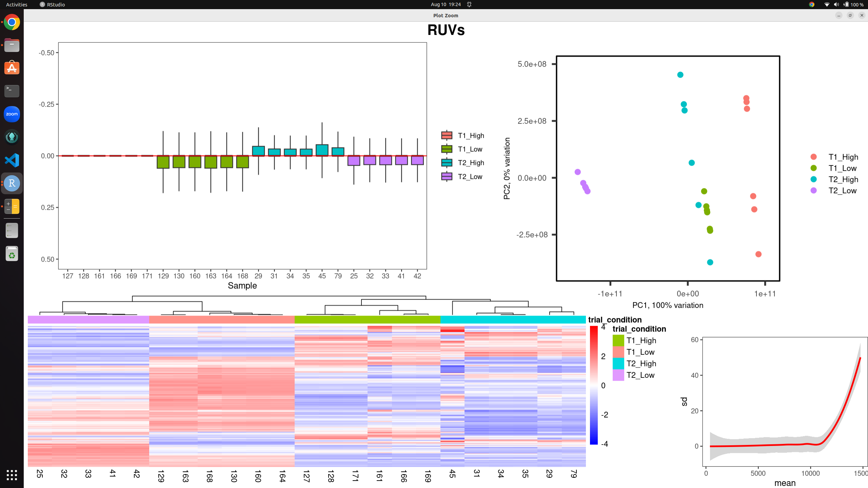This screenshot has height=488, width=868.
Task: Open the Files manager in dock
Action: [x=12, y=45]
